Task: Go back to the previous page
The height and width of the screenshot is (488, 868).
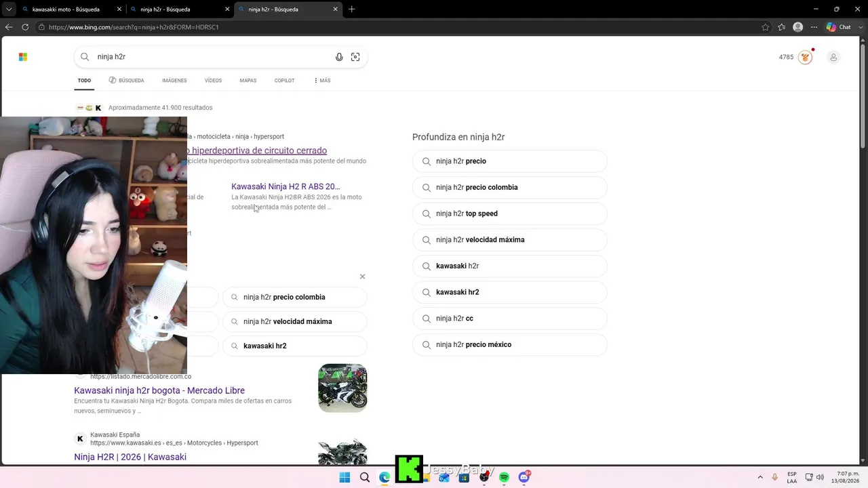Action: click(9, 27)
